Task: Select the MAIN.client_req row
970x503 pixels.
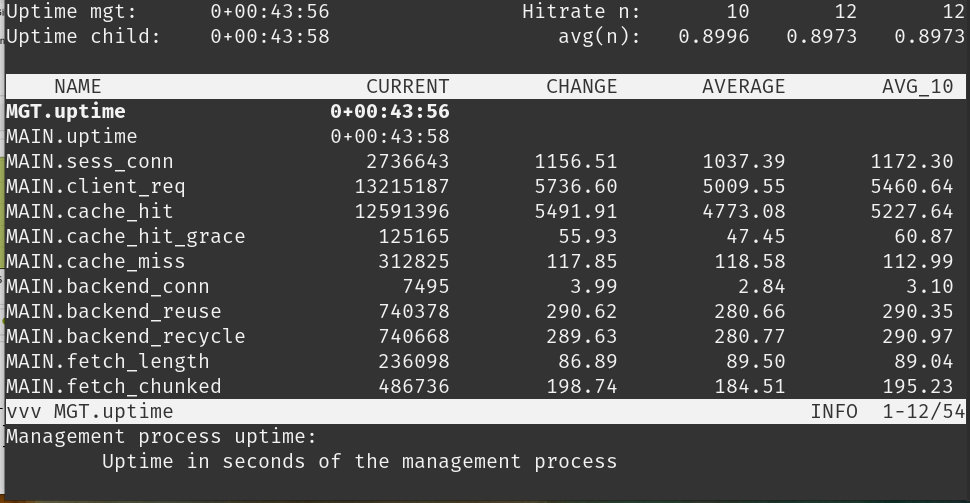Action: [x=96, y=187]
